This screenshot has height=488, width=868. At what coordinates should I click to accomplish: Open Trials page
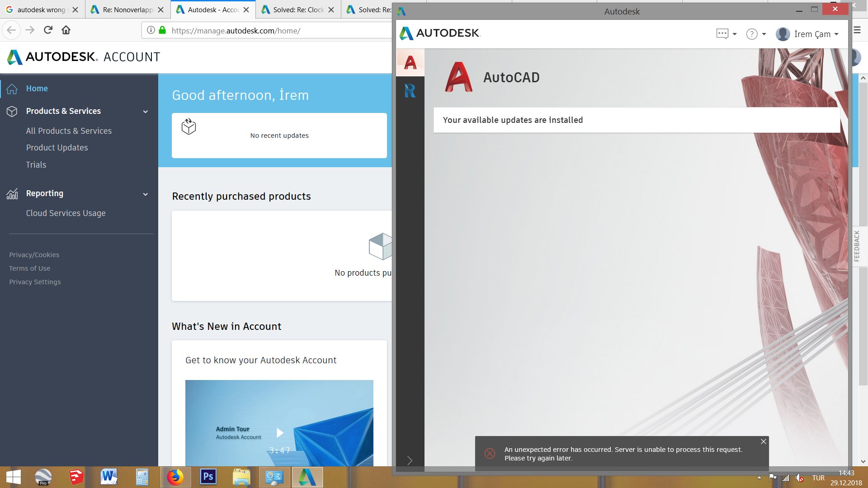tap(36, 165)
